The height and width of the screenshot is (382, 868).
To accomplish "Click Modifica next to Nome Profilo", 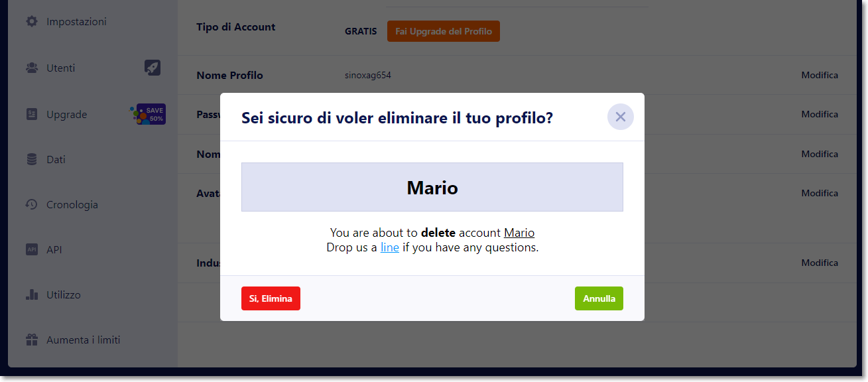I will tap(820, 75).
